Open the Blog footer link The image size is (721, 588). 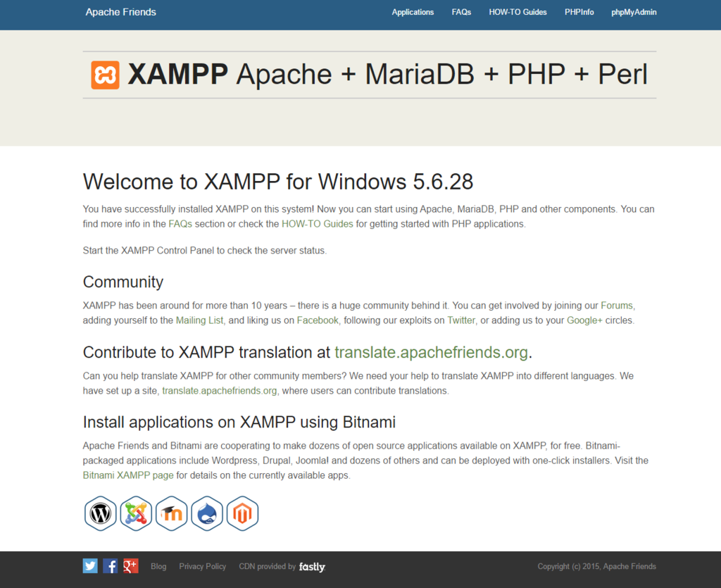coord(158,566)
